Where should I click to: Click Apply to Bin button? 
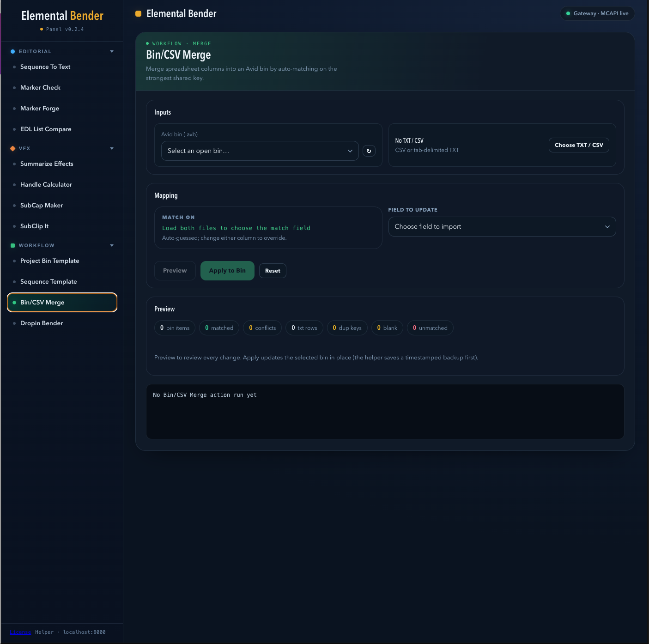(x=227, y=271)
